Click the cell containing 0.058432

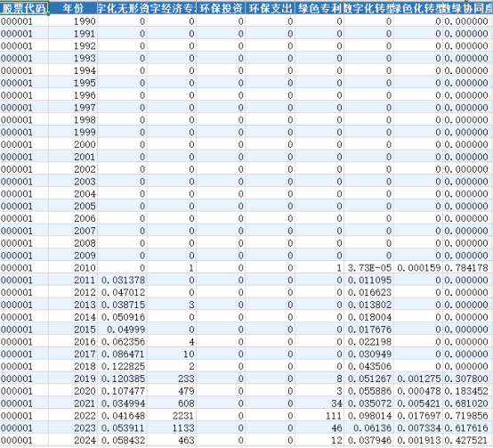(122, 440)
